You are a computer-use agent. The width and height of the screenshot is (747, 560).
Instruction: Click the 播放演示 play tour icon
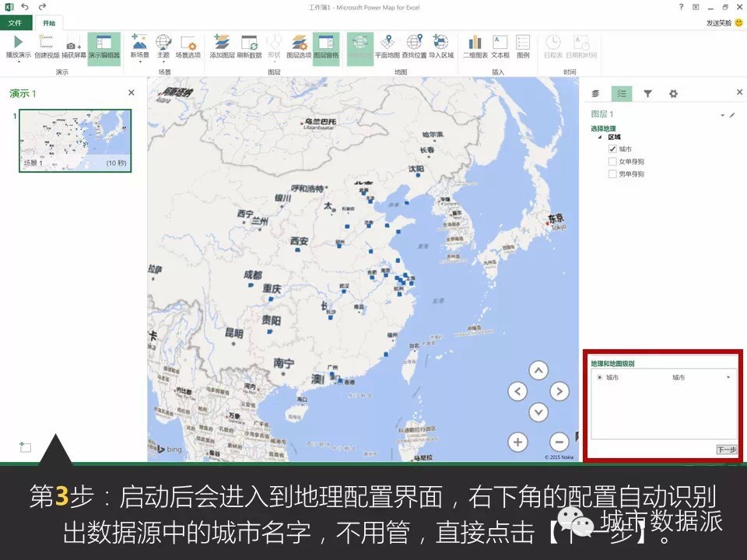(18, 42)
